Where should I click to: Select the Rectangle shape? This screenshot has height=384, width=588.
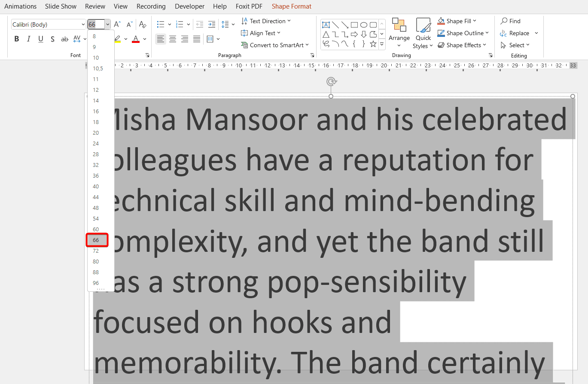pos(354,25)
